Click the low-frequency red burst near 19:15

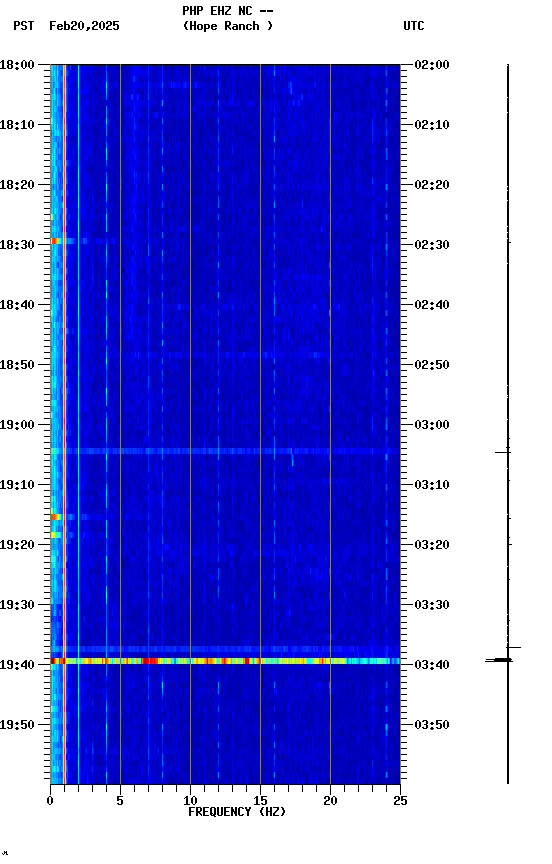point(56,517)
